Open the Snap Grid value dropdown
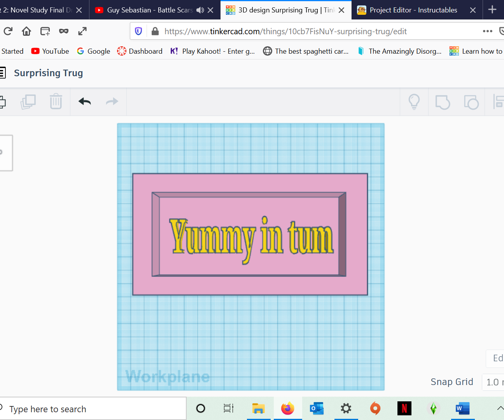504x420 pixels. [x=493, y=382]
